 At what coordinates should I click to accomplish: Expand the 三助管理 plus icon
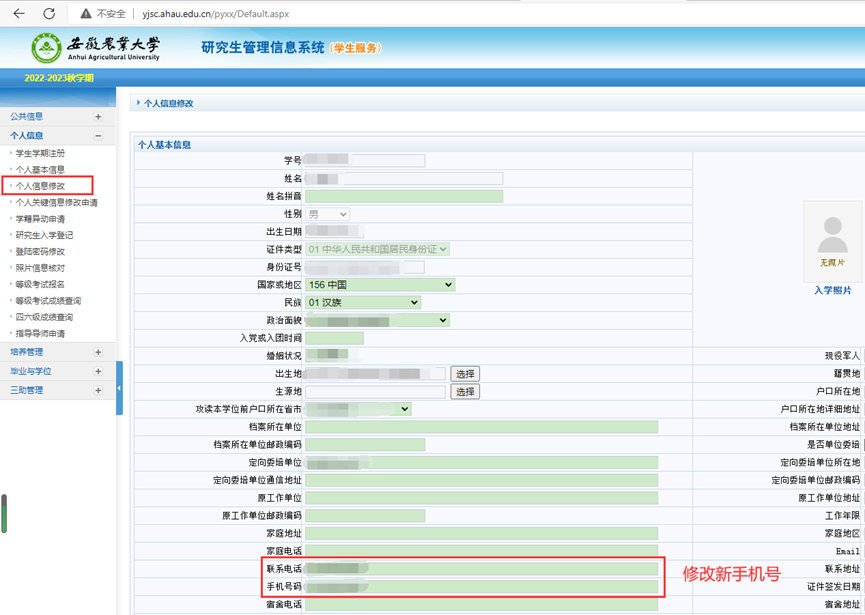pyautogui.click(x=98, y=390)
